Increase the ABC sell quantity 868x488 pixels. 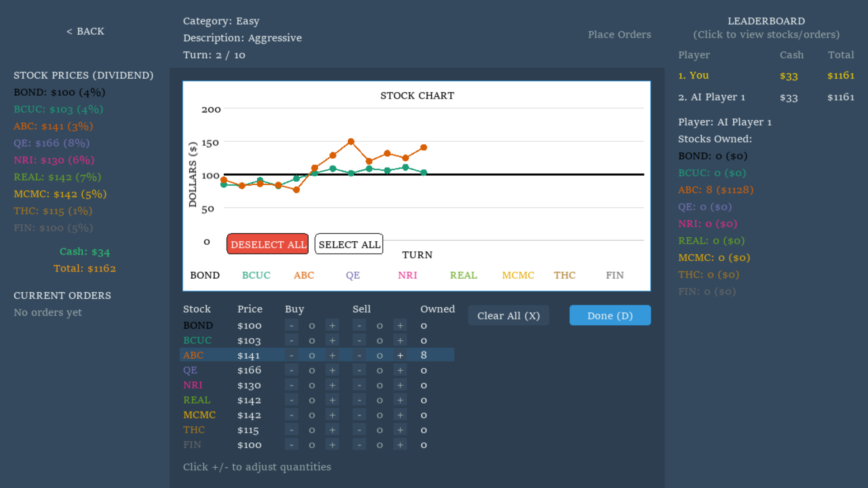pos(400,355)
